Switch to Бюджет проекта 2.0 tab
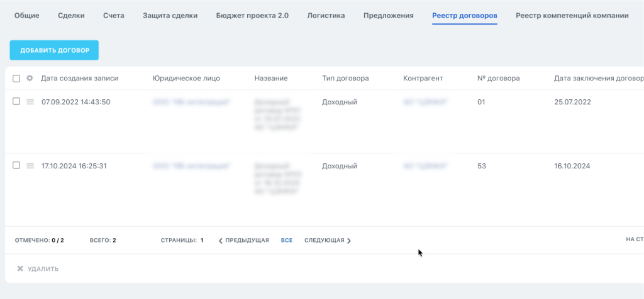This screenshot has width=644, height=299. coord(252,16)
